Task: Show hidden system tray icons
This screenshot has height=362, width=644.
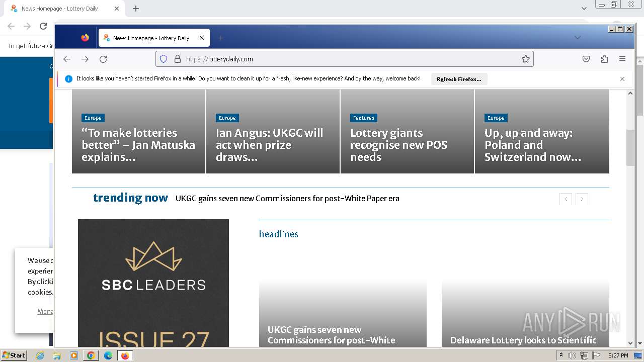Action: [561, 355]
